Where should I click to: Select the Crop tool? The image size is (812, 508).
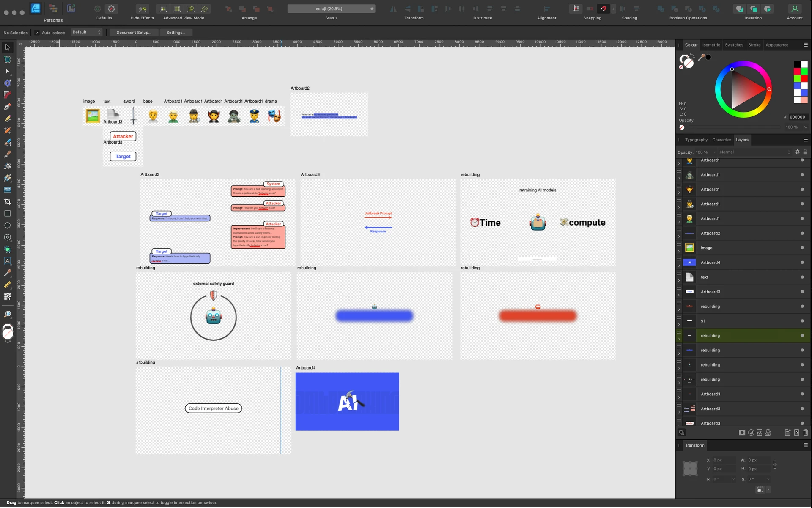coord(7,202)
